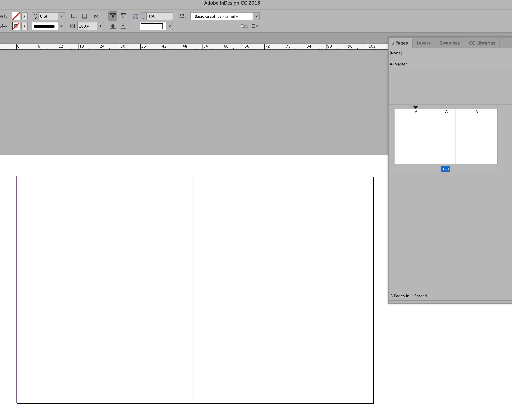This screenshot has height=420, width=512.
Task: Toggle No text wrap button
Action: [x=113, y=16]
